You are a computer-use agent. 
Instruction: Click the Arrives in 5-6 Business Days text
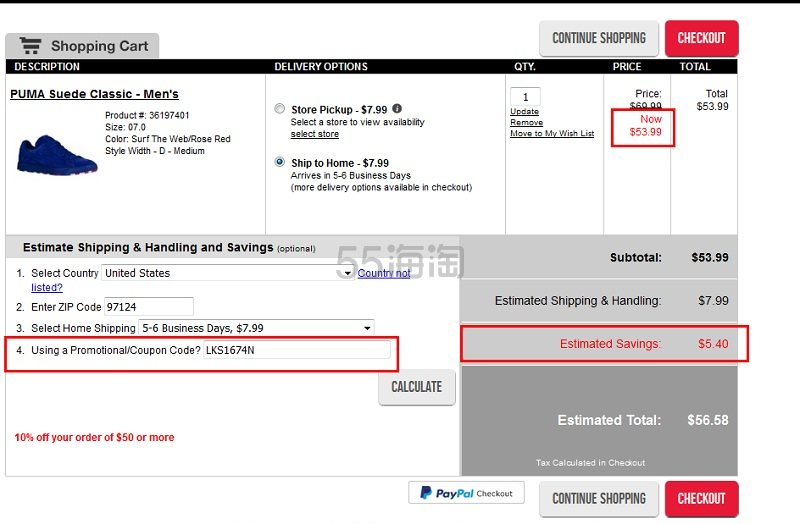(x=351, y=176)
